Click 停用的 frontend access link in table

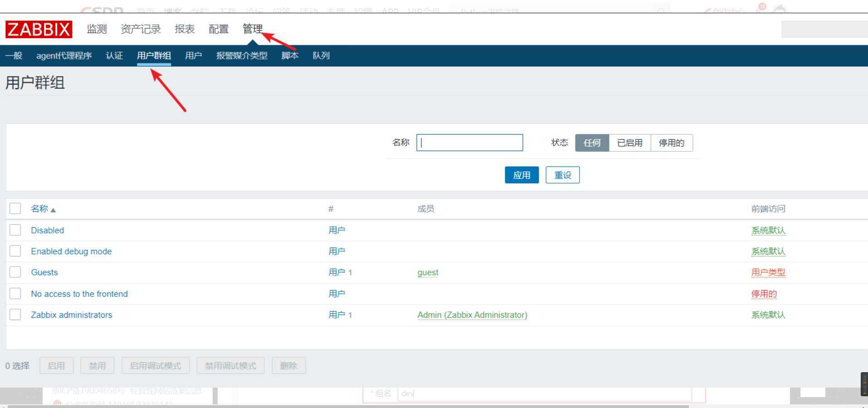(764, 294)
